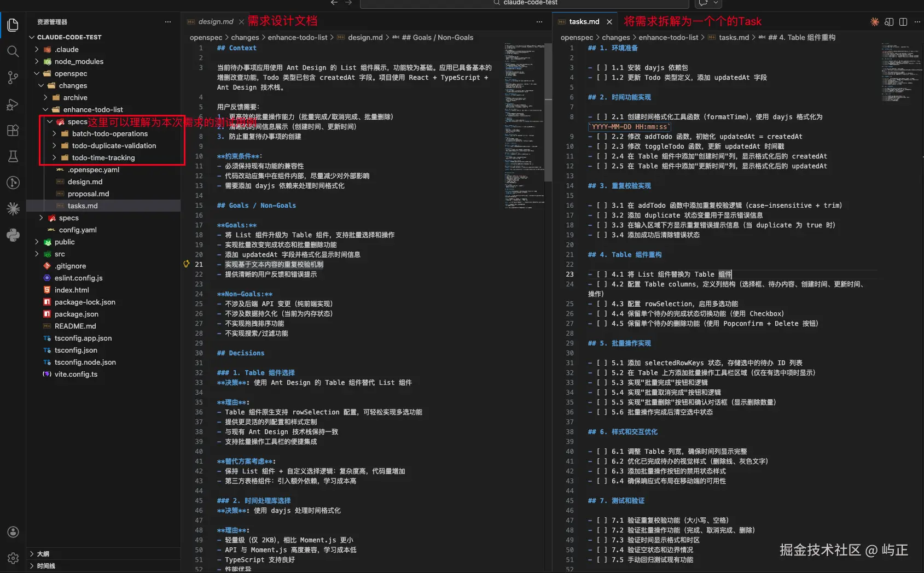Open the Manage settings gear

pyautogui.click(x=13, y=558)
